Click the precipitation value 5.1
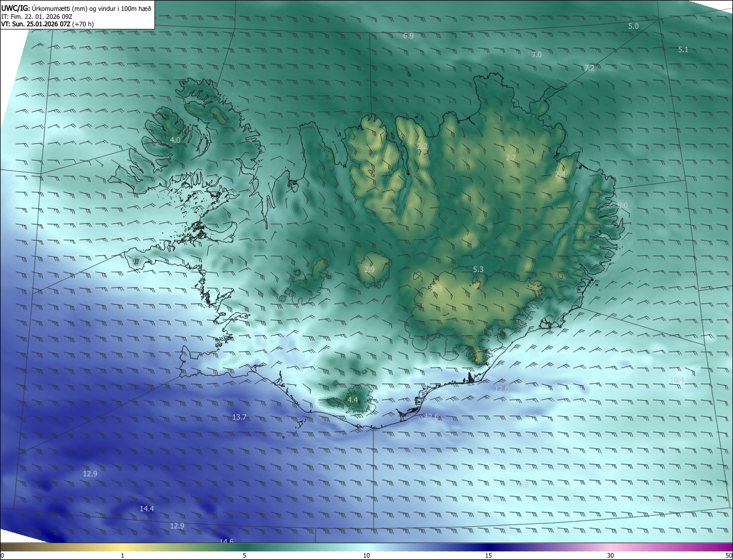 [683, 50]
